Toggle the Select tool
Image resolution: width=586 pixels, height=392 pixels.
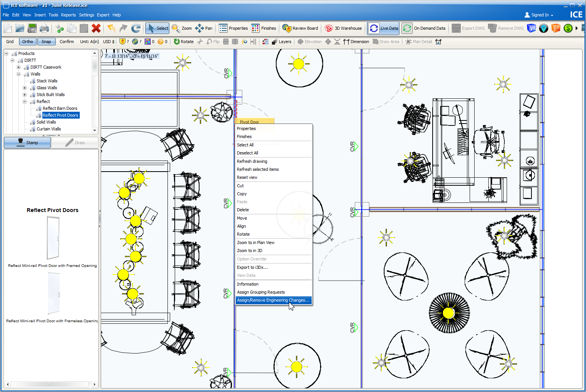(157, 28)
